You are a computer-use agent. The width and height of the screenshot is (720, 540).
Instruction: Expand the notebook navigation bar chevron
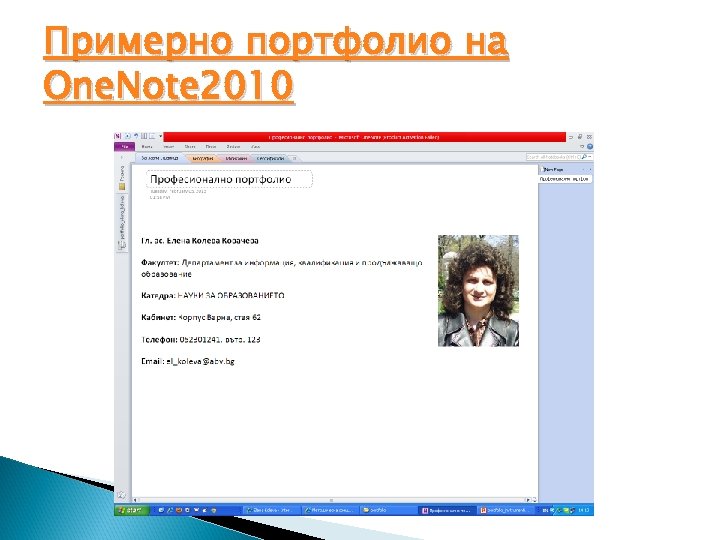click(x=122, y=158)
